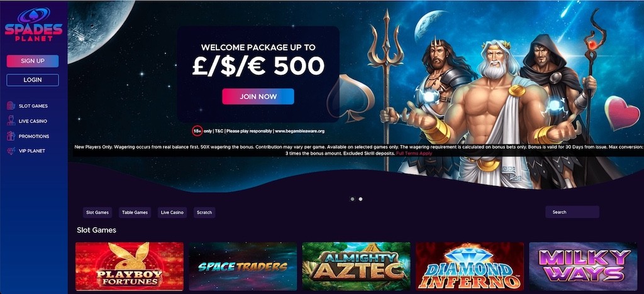Switch to the Table Games category tab
Viewport: 644px width, 294px height.
pyautogui.click(x=135, y=212)
